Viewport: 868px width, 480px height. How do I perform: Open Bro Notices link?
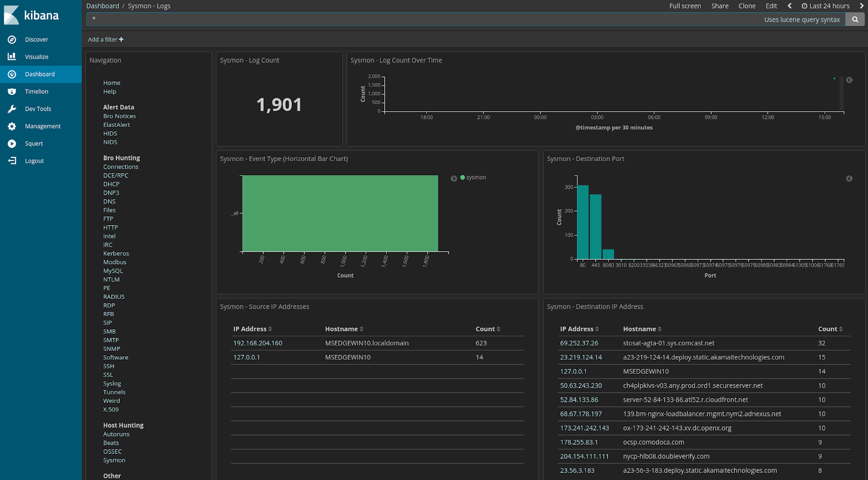pyautogui.click(x=119, y=116)
